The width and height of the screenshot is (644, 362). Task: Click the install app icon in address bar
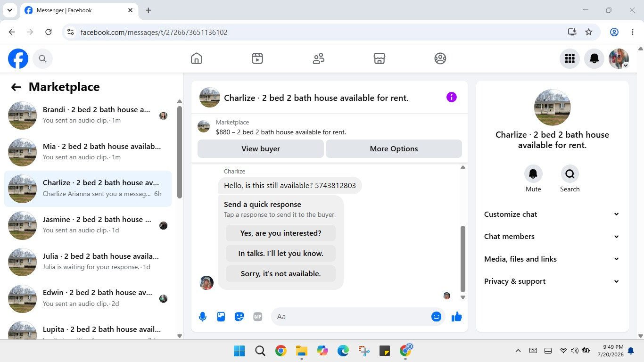tap(572, 32)
